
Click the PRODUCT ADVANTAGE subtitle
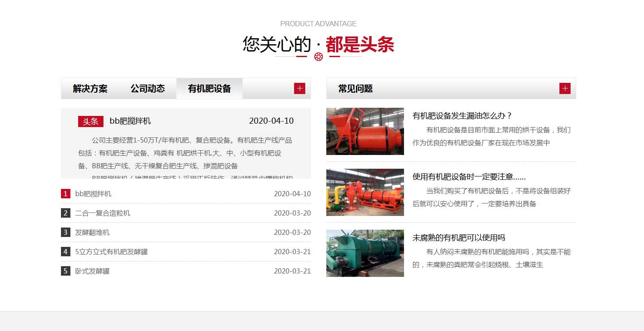coord(319,24)
